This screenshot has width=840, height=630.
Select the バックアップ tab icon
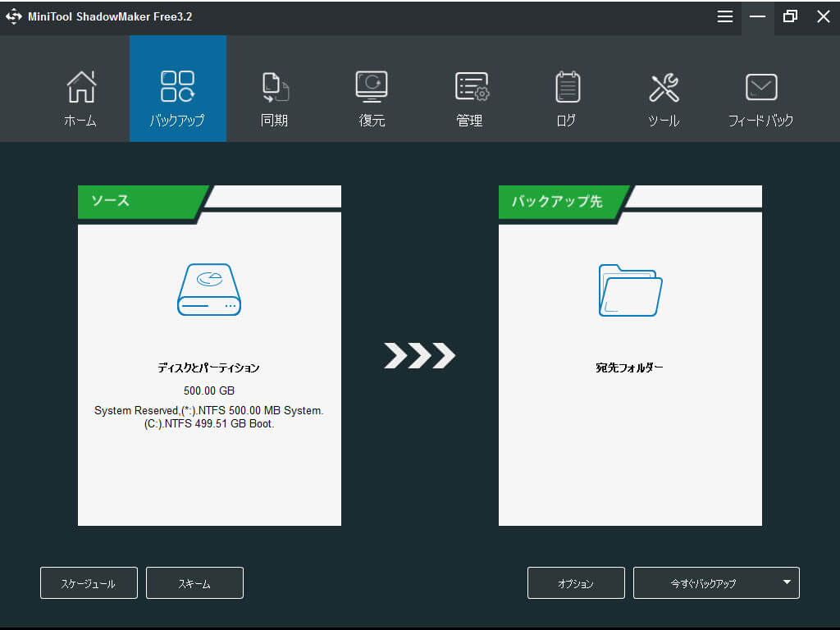[x=177, y=86]
